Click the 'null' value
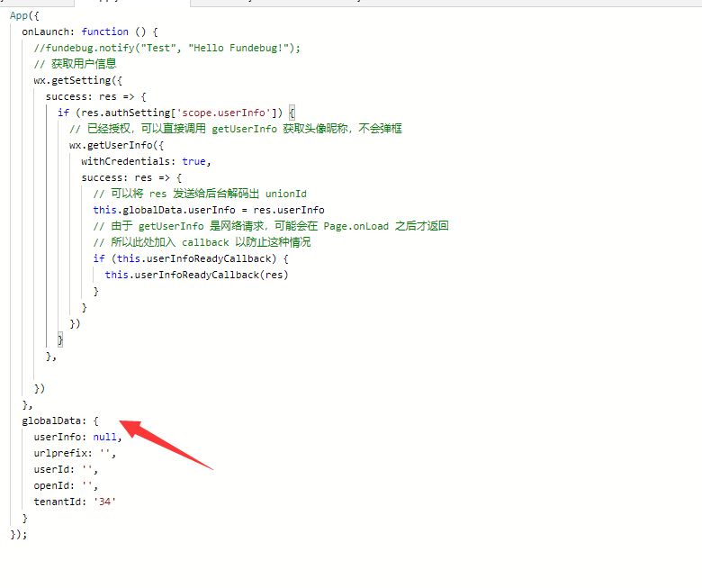The height and width of the screenshot is (588, 702). coord(104,437)
